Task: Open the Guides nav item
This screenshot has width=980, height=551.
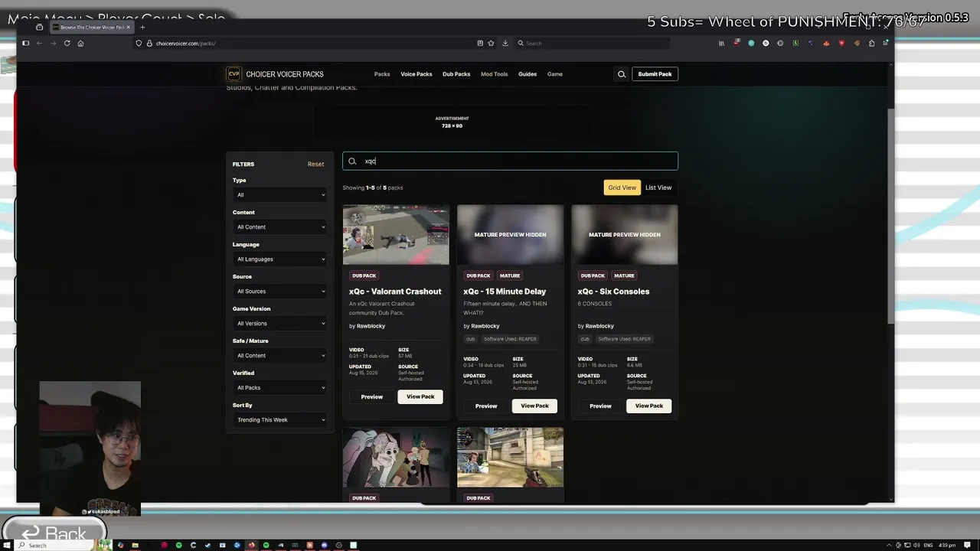Action: (x=528, y=74)
